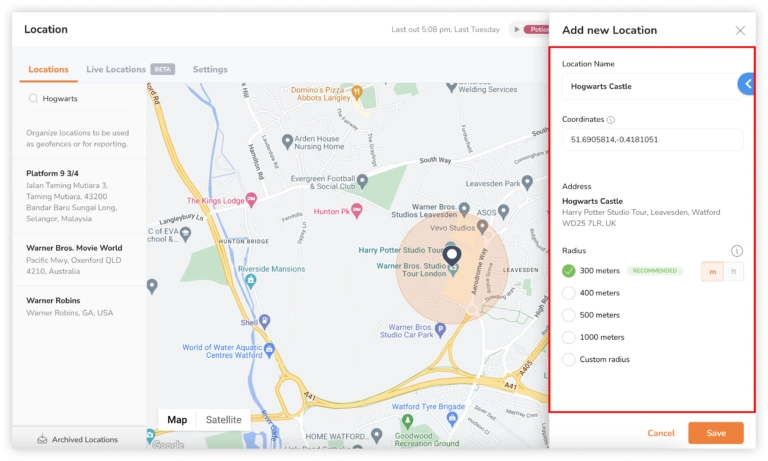Open the Locations tab
Screen dimensions: 768x461
(x=48, y=70)
